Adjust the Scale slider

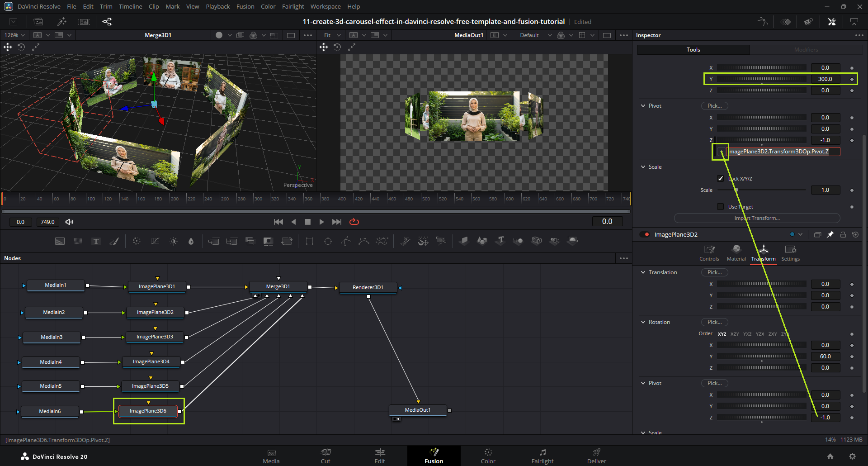click(x=736, y=190)
